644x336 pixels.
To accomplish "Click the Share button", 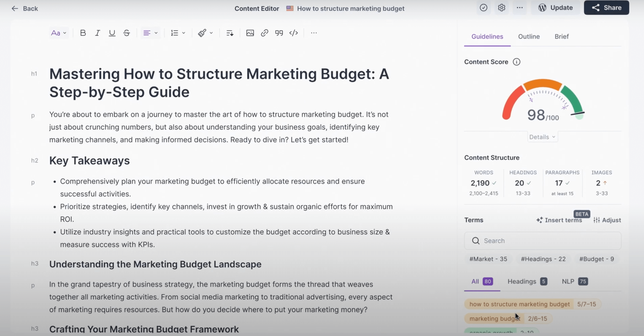I will coord(606,7).
